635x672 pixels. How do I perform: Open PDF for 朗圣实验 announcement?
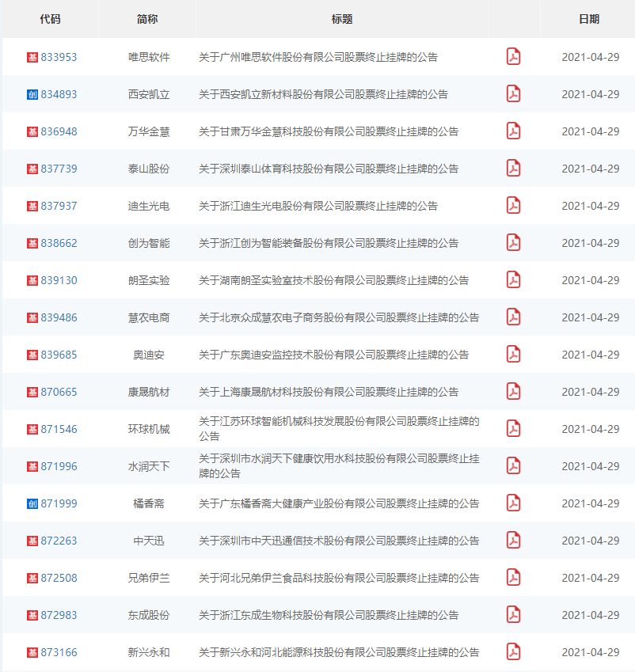[513, 280]
